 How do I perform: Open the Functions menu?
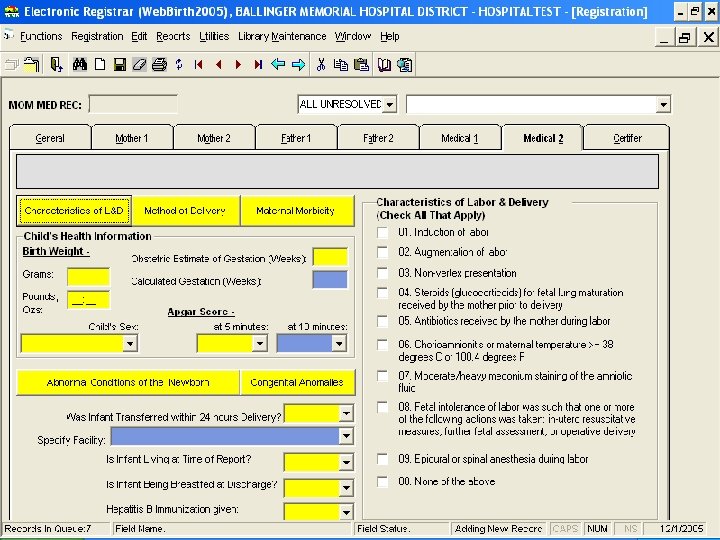tap(41, 36)
